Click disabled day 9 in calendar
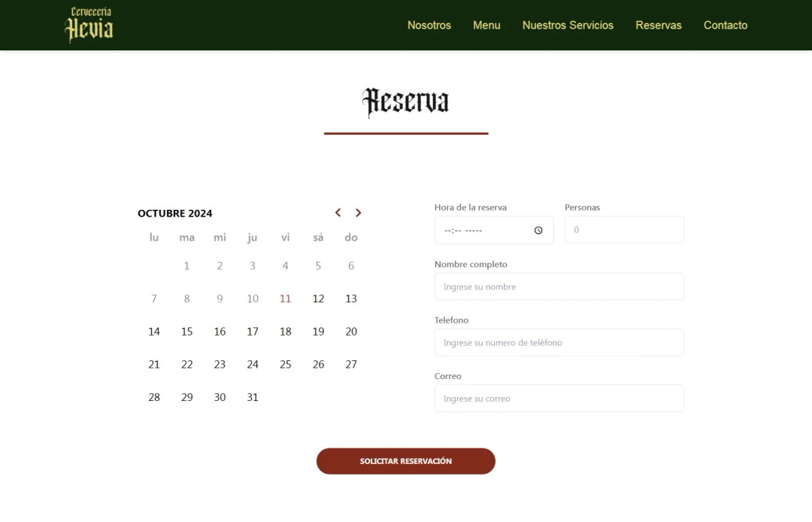Screen dimensions: 812x522 [220, 299]
